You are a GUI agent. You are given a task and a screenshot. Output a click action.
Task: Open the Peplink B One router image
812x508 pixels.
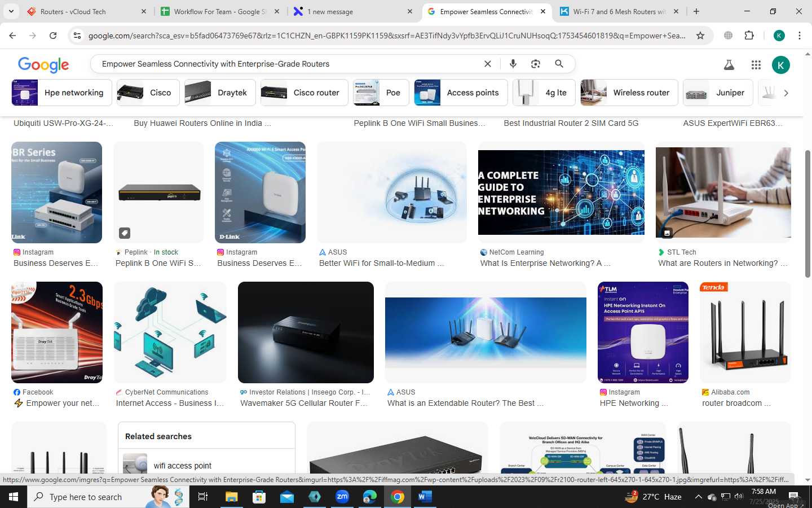[158, 192]
